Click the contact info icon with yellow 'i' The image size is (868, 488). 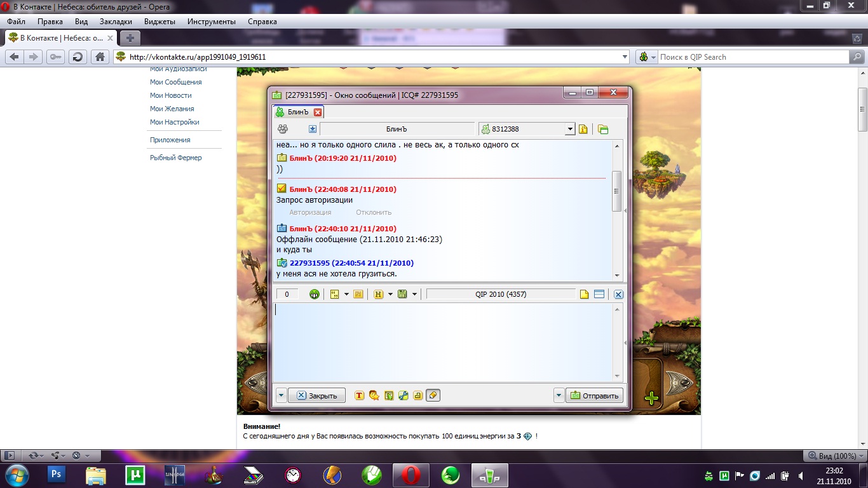click(583, 129)
